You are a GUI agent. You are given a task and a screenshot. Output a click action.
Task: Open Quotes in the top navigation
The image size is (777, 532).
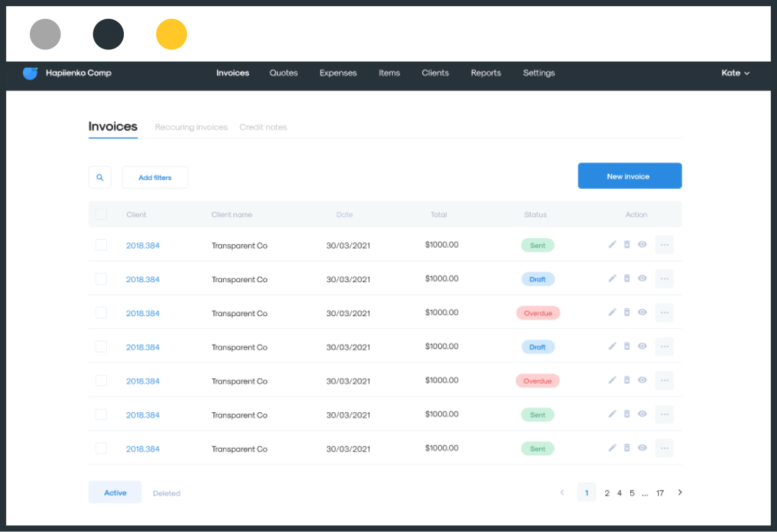[284, 73]
